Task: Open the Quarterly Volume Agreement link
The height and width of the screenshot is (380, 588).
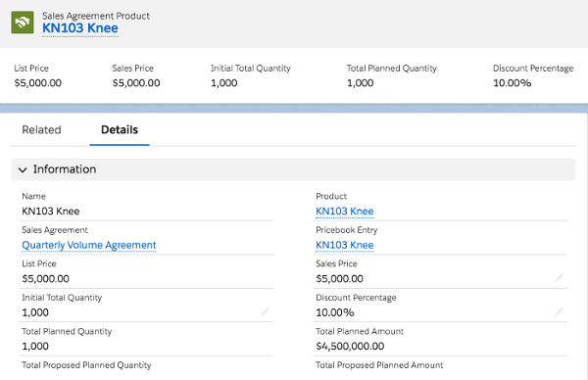Action: [x=89, y=245]
